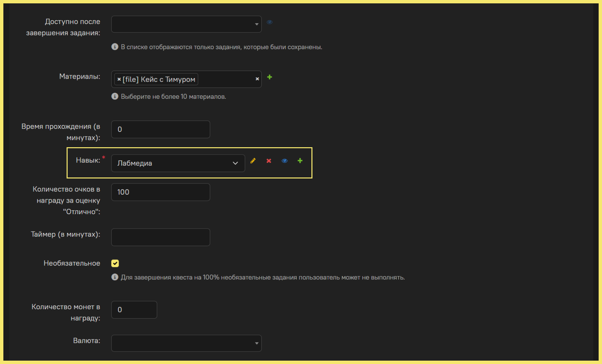Click the info icon beside the optional tasks hint
This screenshot has width=602, height=364.
coord(115,277)
